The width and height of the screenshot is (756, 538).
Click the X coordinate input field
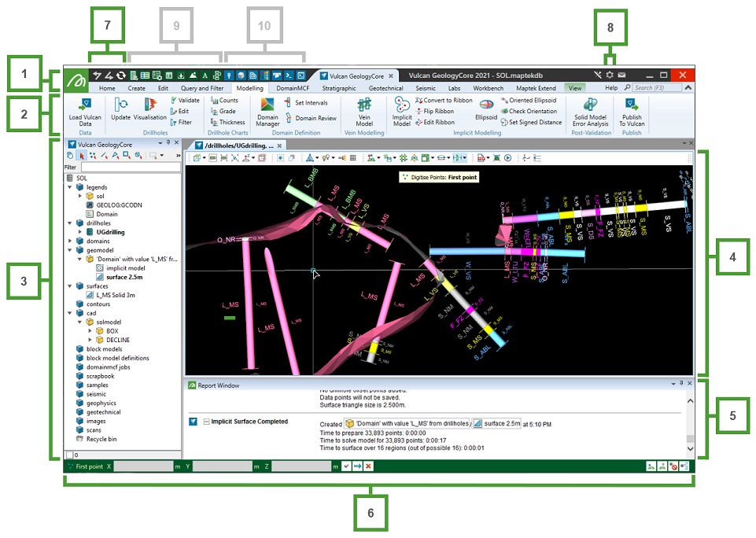tap(143, 466)
